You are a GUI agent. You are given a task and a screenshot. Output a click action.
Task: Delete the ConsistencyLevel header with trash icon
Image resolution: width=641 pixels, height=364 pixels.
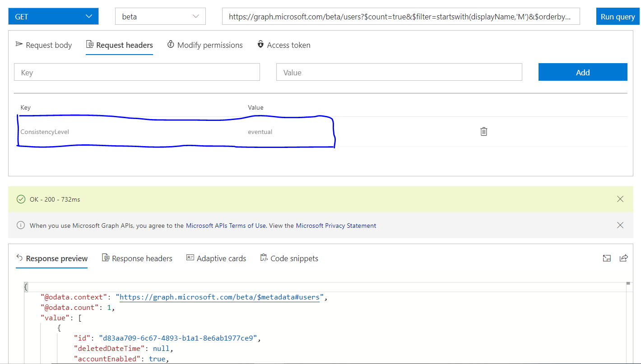pos(484,132)
